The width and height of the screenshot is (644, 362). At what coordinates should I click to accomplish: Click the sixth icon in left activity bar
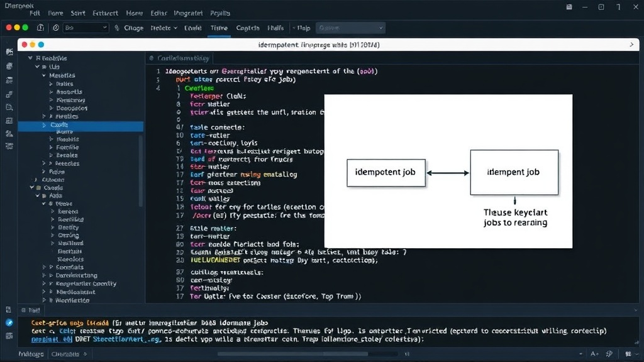coord(9,121)
